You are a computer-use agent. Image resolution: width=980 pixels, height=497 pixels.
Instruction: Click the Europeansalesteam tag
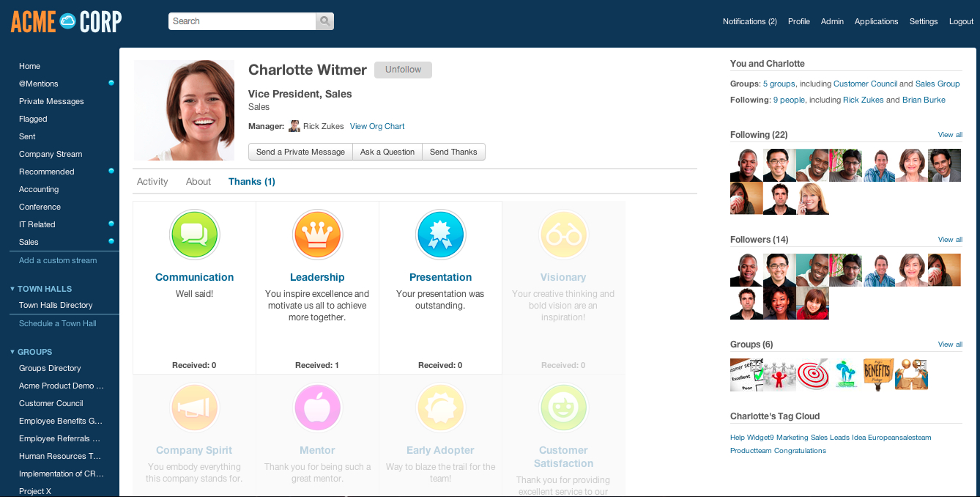pyautogui.click(x=899, y=438)
